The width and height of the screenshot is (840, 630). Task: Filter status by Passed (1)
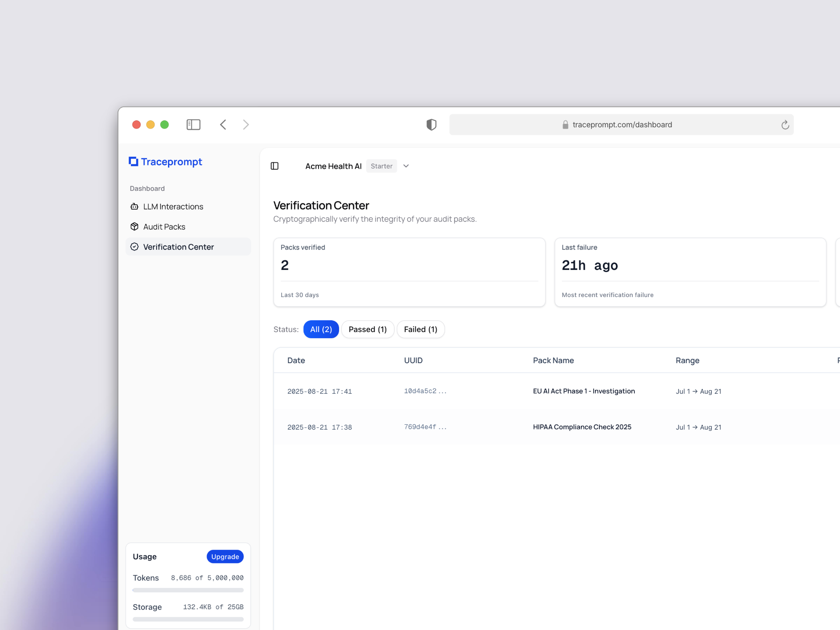pyautogui.click(x=367, y=329)
